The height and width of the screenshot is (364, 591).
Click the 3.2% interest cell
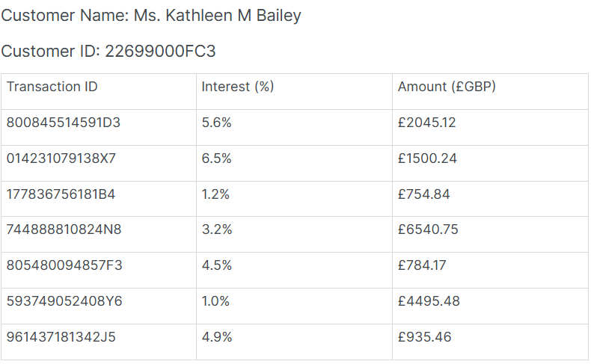pos(217,230)
